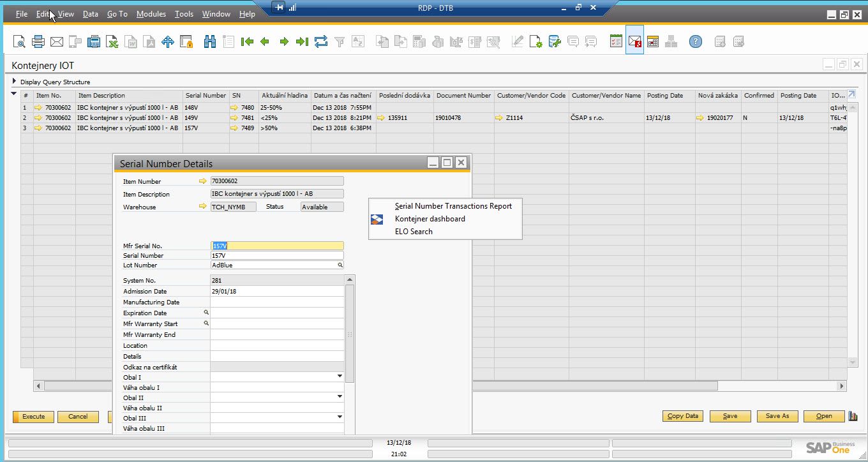Open the Obal I dropdown
868x462 pixels.
pos(340,376)
